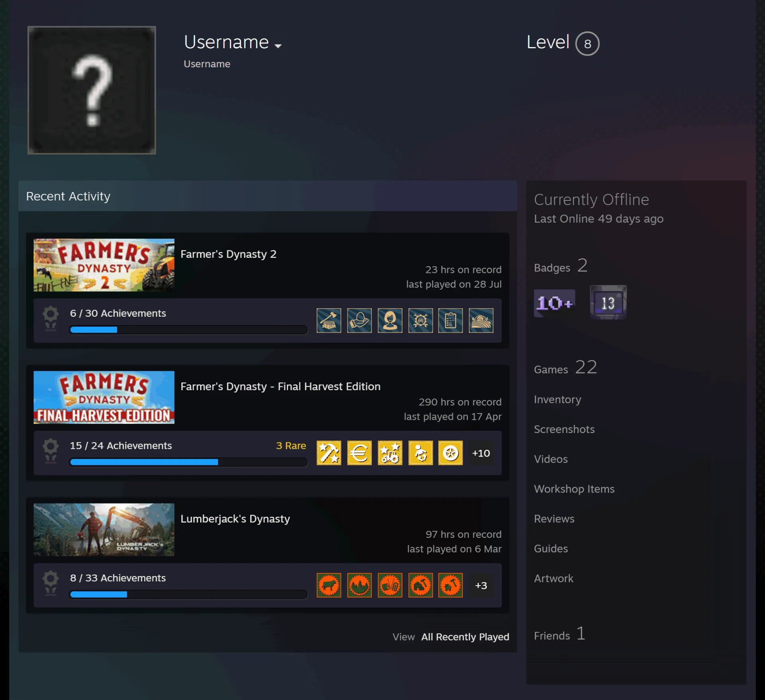The width and height of the screenshot is (765, 700).
Task: Click the barn and fields achievement icon
Action: tap(481, 320)
